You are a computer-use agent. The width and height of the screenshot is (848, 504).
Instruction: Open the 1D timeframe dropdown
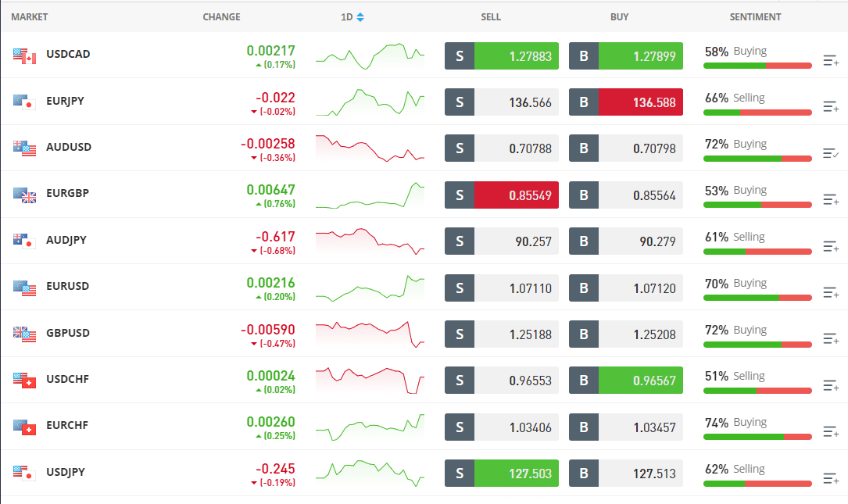click(352, 16)
